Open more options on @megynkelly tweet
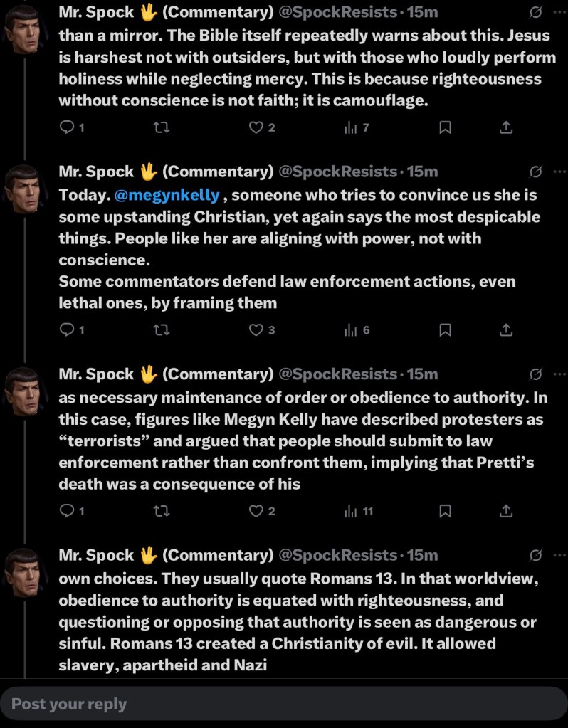This screenshot has height=728, width=568. pos(558,172)
